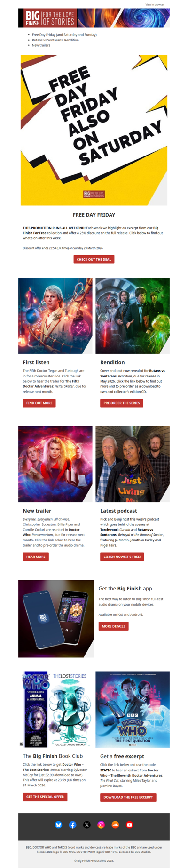The height and width of the screenshot is (868, 188).
Task: Click Pre-order The Series button
Action: (122, 403)
